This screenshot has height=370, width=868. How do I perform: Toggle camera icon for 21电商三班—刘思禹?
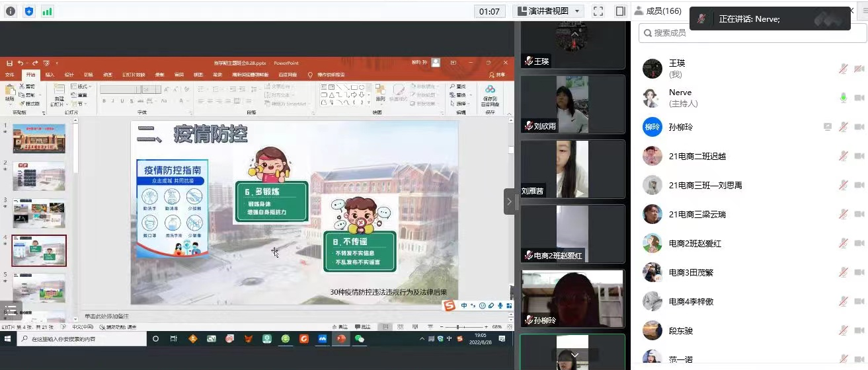859,185
